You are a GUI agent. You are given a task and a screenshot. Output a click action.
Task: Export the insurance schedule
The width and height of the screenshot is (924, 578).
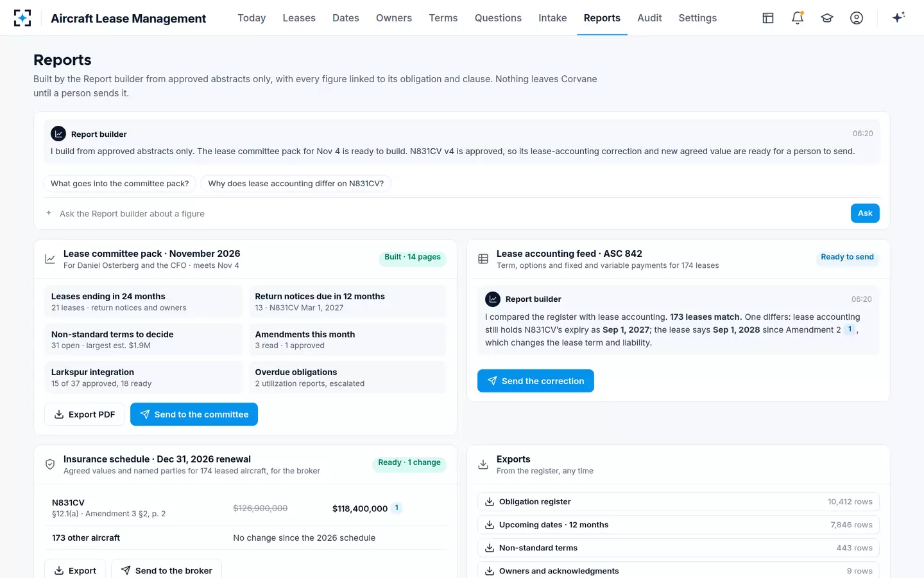[75, 570]
